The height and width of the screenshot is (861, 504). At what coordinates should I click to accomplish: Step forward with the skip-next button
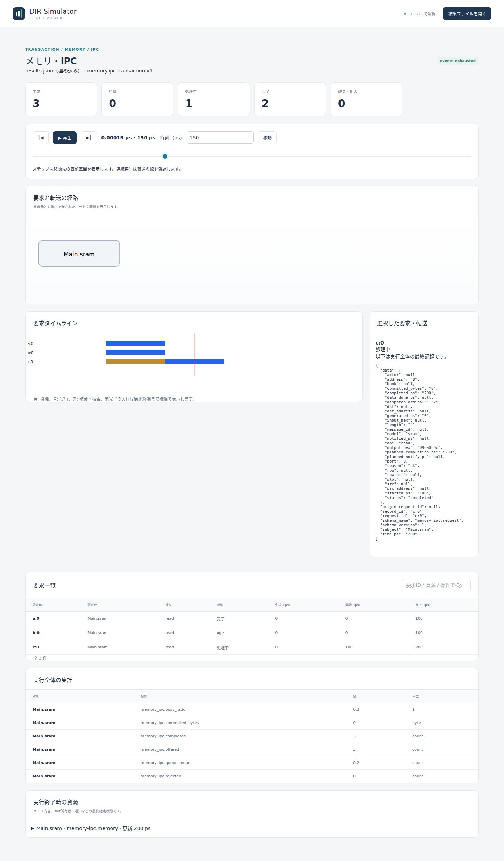click(89, 138)
